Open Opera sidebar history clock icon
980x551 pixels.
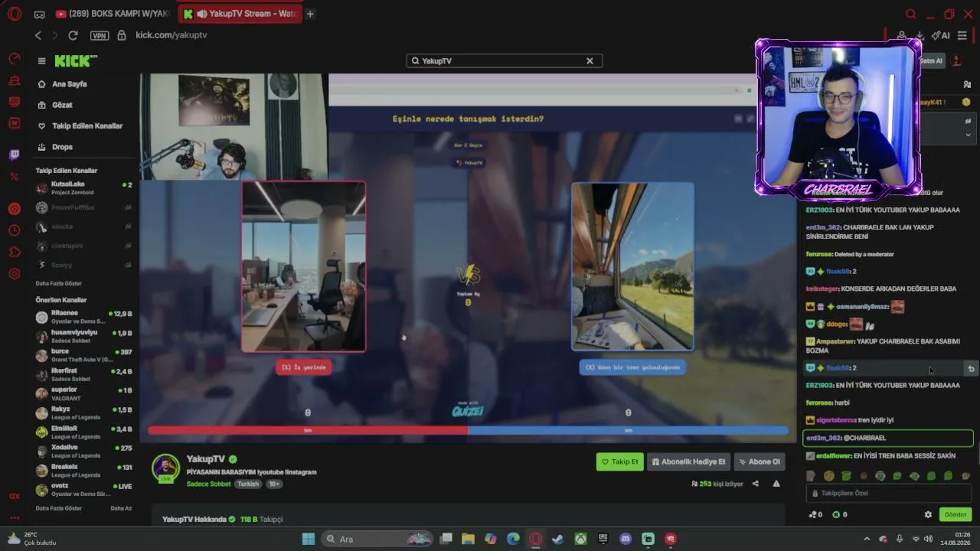pos(15,230)
